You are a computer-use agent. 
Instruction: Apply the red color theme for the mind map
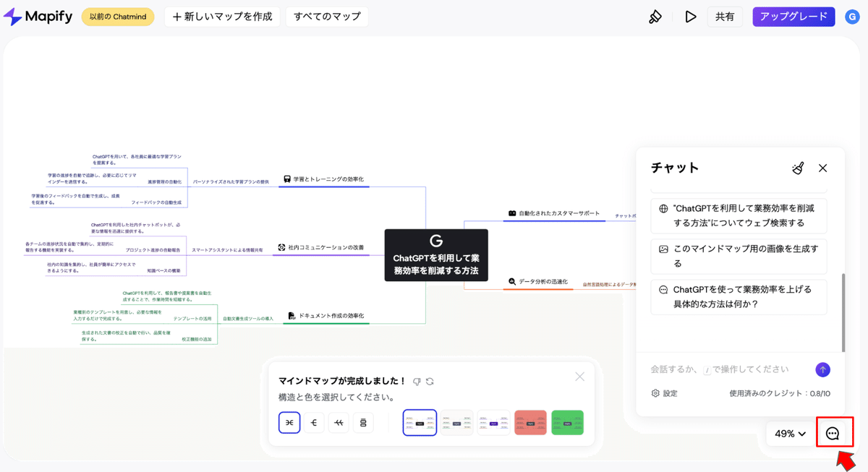(530, 422)
